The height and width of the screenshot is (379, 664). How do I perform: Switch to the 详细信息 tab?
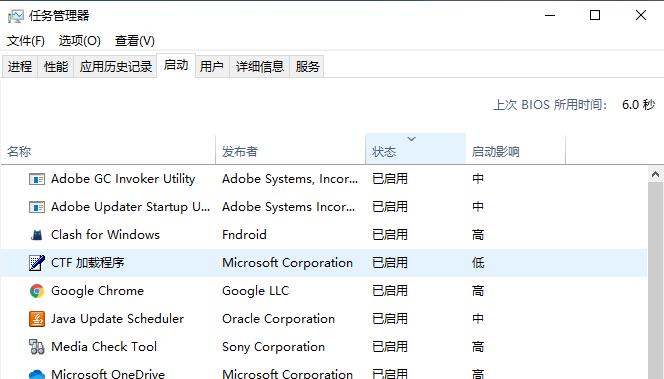pos(260,66)
